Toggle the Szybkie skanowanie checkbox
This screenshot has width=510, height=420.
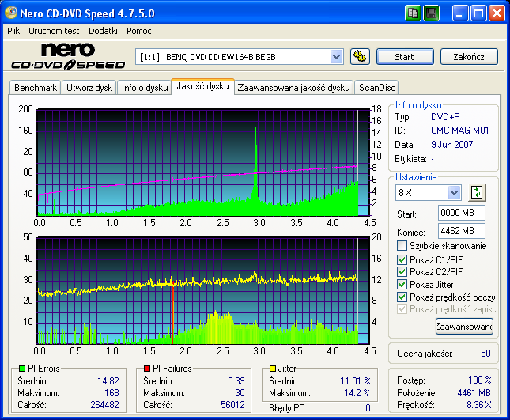pos(402,246)
